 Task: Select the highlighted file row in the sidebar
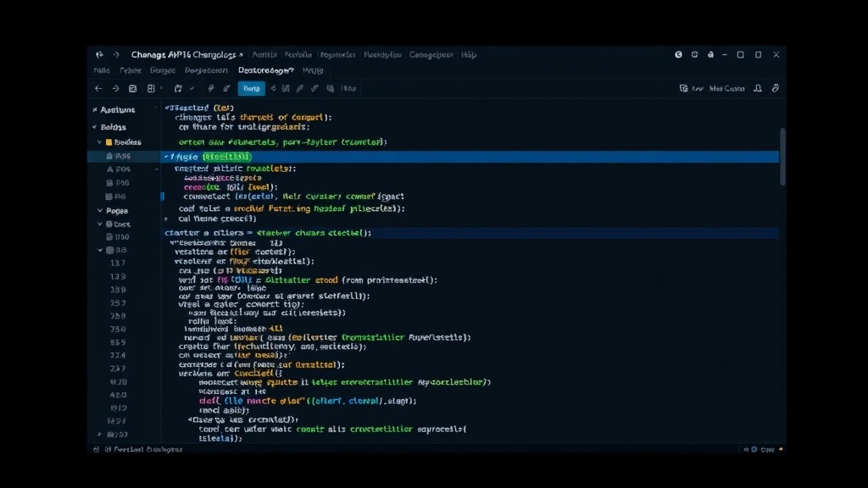pyautogui.click(x=124, y=157)
